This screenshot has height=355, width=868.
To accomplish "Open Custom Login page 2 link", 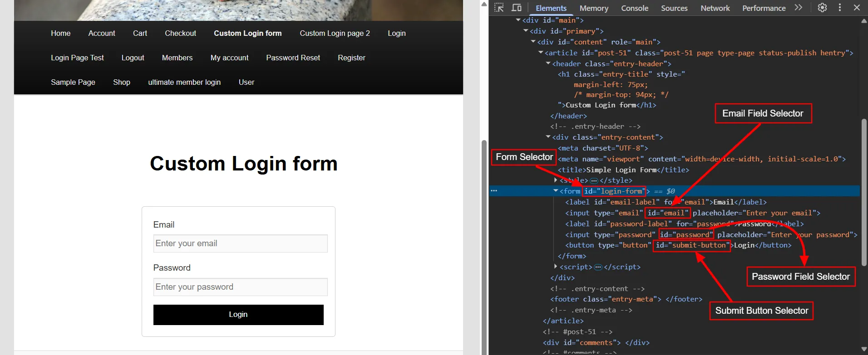I will coord(335,33).
